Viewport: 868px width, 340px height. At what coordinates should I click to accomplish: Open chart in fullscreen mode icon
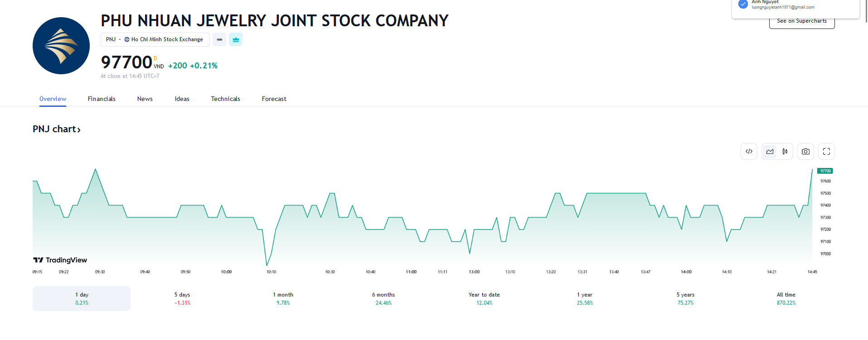pyautogui.click(x=826, y=152)
